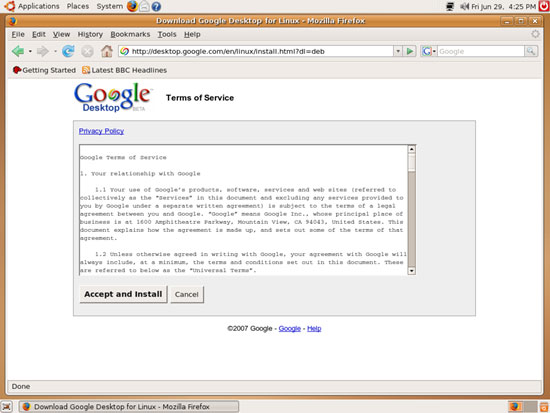Launch Firefox from the top panel icon

132,6
